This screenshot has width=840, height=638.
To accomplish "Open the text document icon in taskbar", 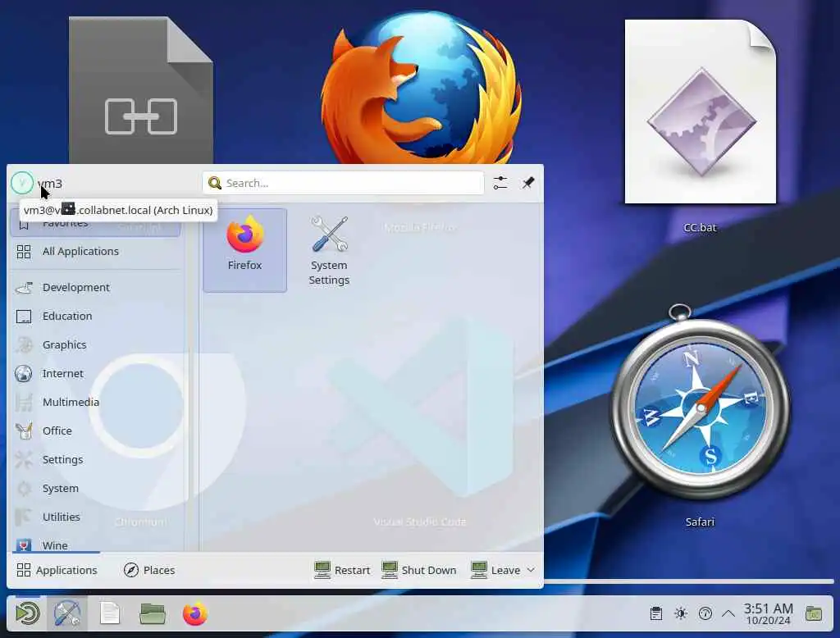I will [110, 613].
